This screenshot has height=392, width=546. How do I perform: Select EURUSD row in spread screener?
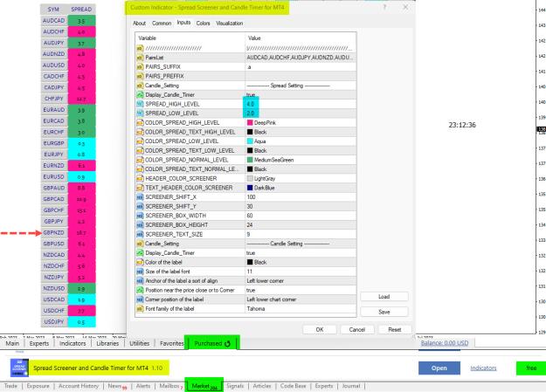click(x=68, y=177)
